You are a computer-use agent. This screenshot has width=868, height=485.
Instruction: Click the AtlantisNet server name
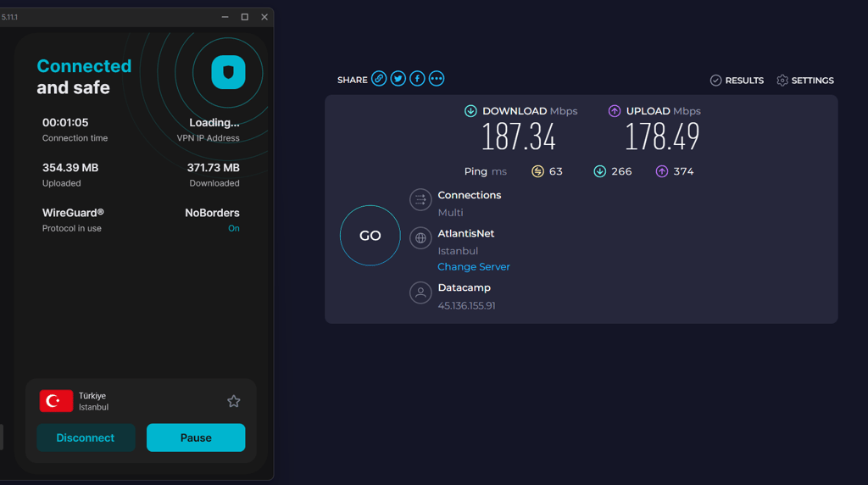coord(466,234)
